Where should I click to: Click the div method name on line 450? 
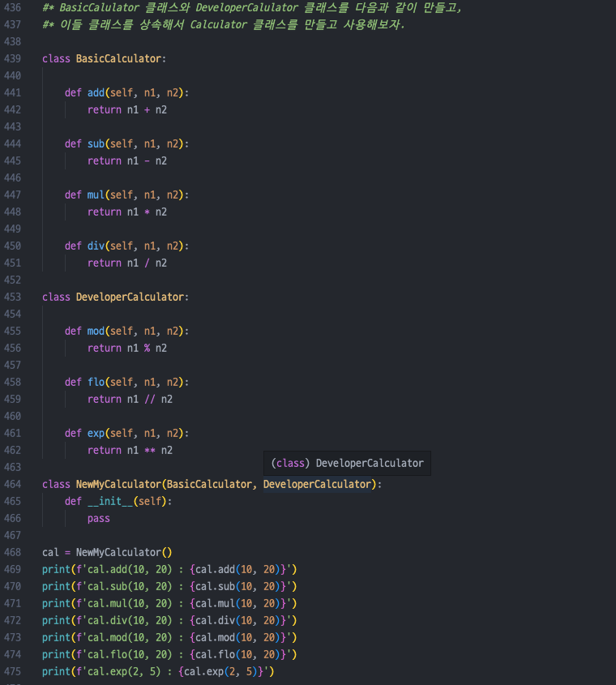coord(96,246)
